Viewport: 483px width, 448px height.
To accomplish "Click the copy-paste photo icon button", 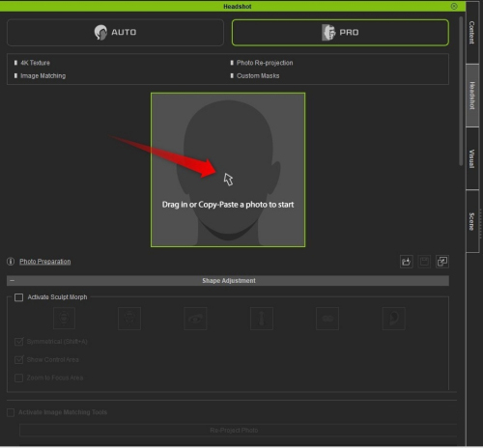I will (442, 262).
